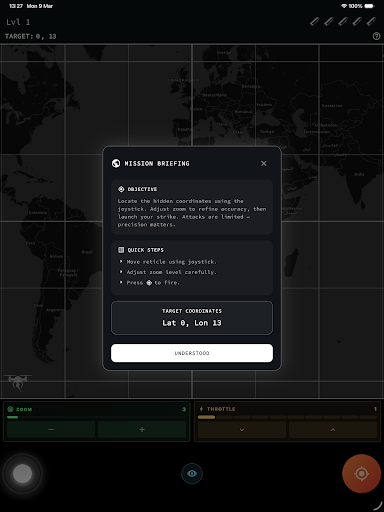Click the Zoom globe icon
This screenshot has width=384, height=512.
(10, 409)
